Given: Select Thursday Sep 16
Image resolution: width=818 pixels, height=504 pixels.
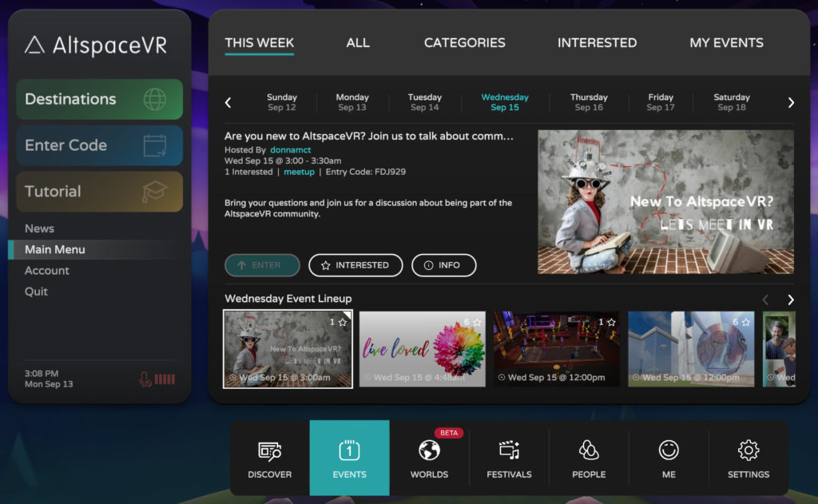Looking at the screenshot, I should (x=589, y=102).
